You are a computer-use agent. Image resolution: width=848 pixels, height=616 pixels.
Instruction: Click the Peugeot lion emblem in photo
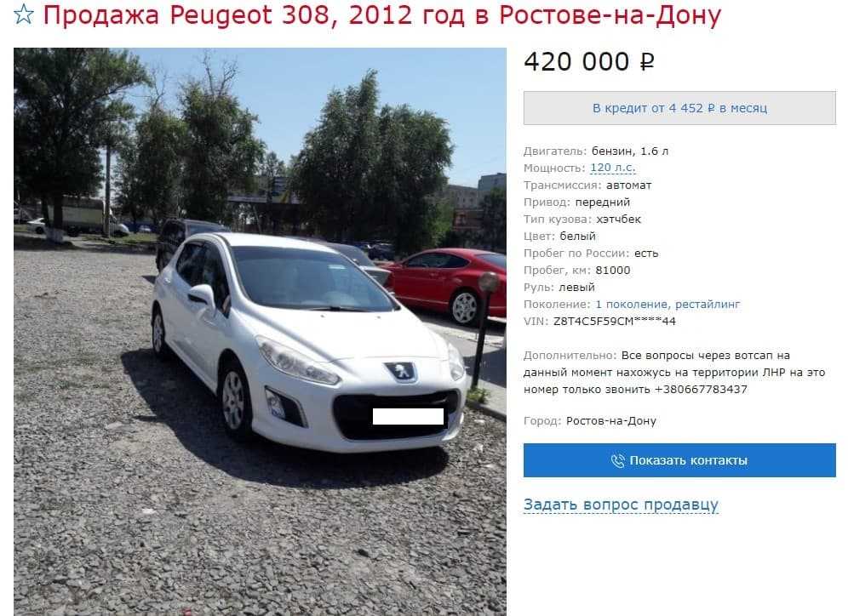[401, 371]
